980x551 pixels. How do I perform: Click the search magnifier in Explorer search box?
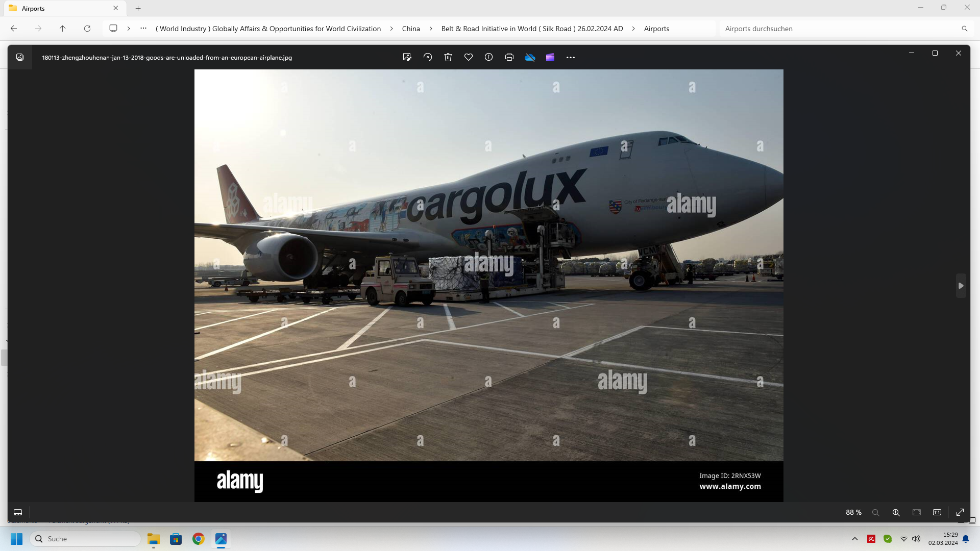tap(965, 29)
